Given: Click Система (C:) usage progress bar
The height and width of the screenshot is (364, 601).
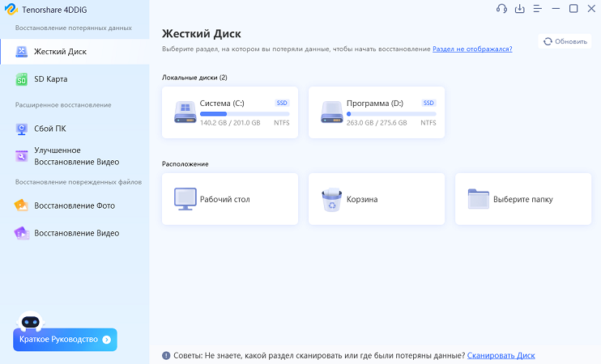Looking at the screenshot, I should click(x=245, y=114).
